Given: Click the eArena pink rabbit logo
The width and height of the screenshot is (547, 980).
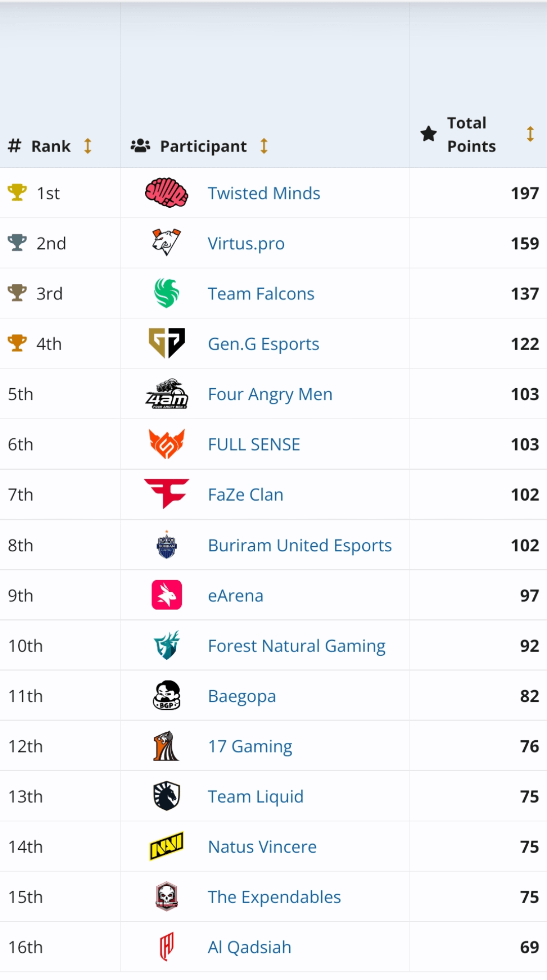Looking at the screenshot, I should tap(166, 595).
